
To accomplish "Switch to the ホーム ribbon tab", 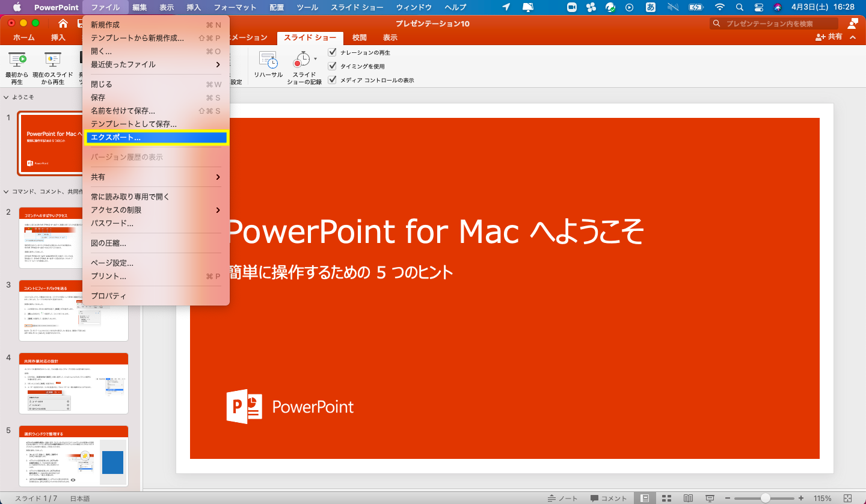I will coord(23,37).
